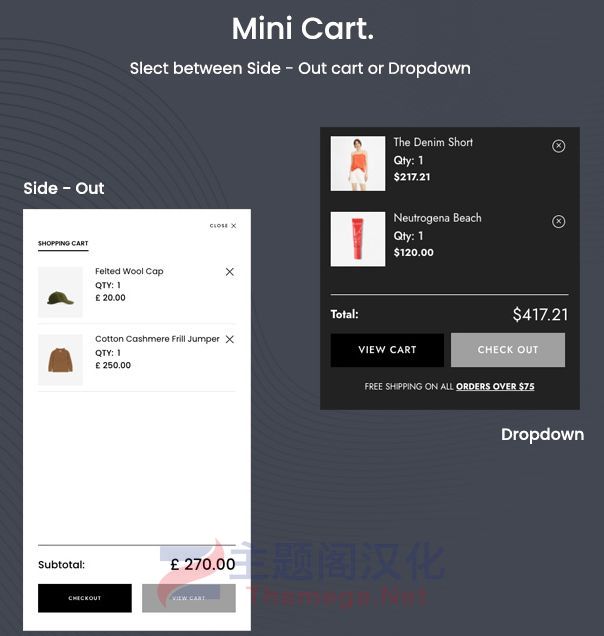Remove The Denim Short from dropdown cart
This screenshot has width=604, height=636.
point(559,146)
